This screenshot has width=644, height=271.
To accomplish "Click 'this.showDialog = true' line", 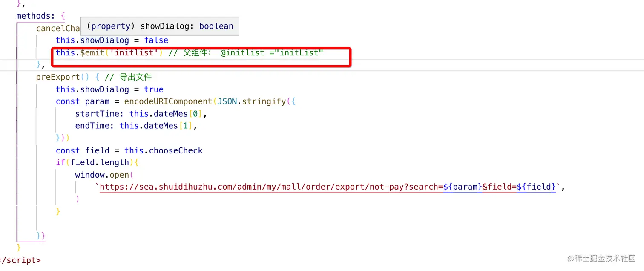I will pos(109,89).
